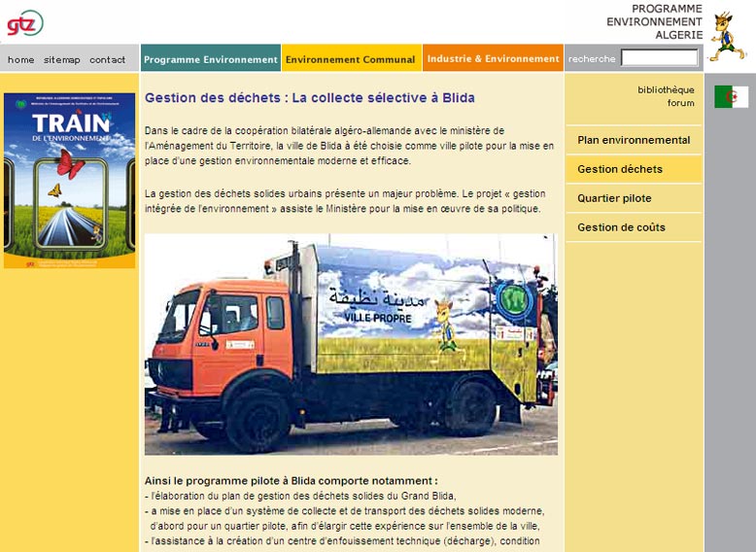Click the Algerian flag icon
The width and height of the screenshot is (756, 552).
[731, 97]
